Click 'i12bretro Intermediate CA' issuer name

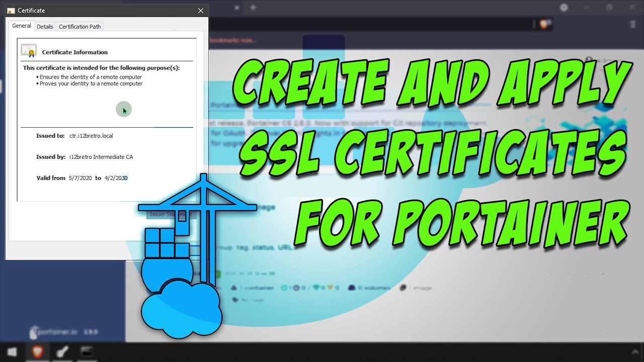click(101, 157)
